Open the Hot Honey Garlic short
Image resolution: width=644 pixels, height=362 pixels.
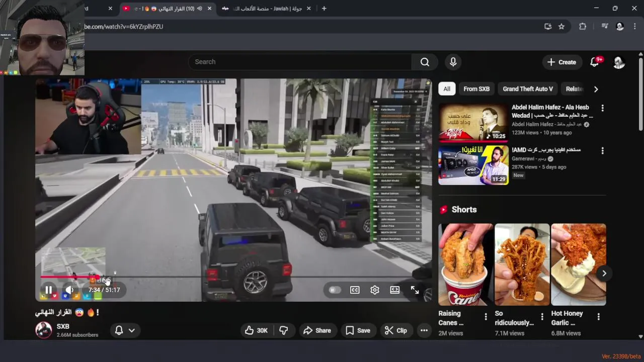[x=579, y=264]
